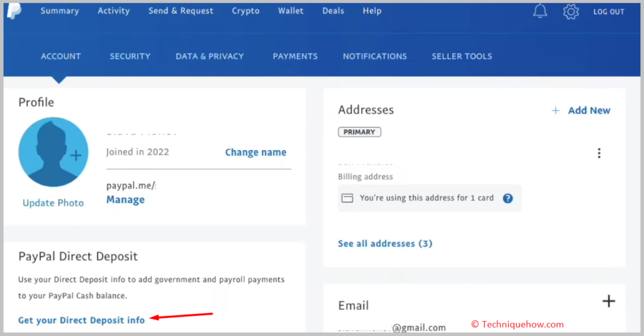This screenshot has width=644, height=336.
Task: Click the PayPal logo icon
Action: click(x=14, y=11)
